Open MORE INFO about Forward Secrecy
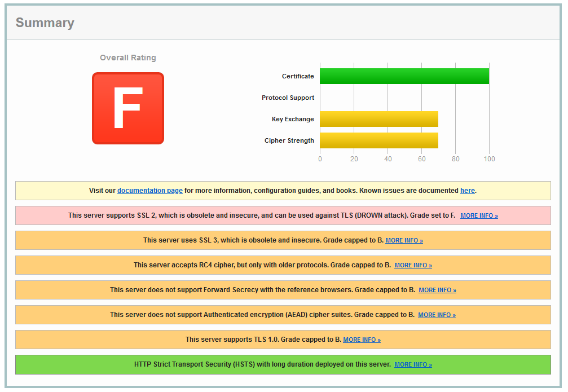 tap(437, 290)
